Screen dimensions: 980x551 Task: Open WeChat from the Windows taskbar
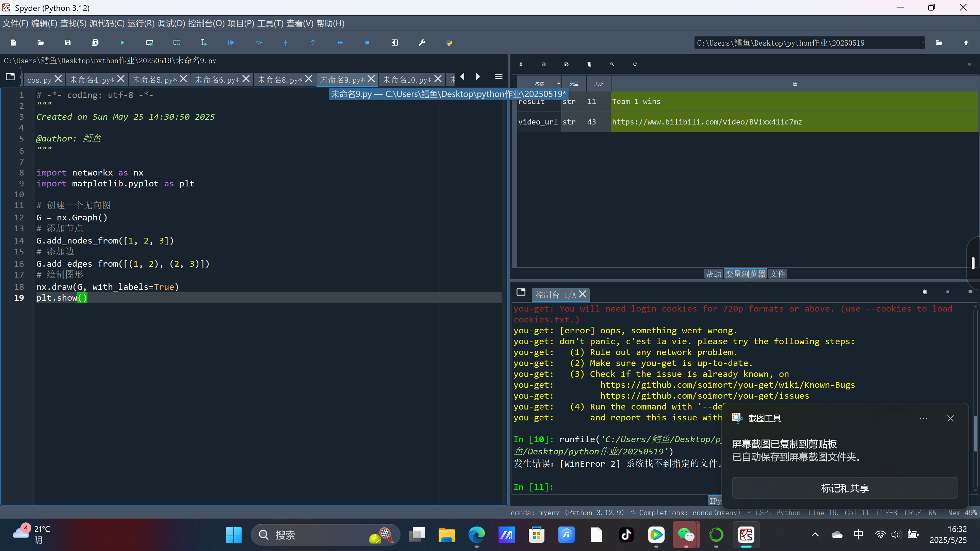[686, 535]
